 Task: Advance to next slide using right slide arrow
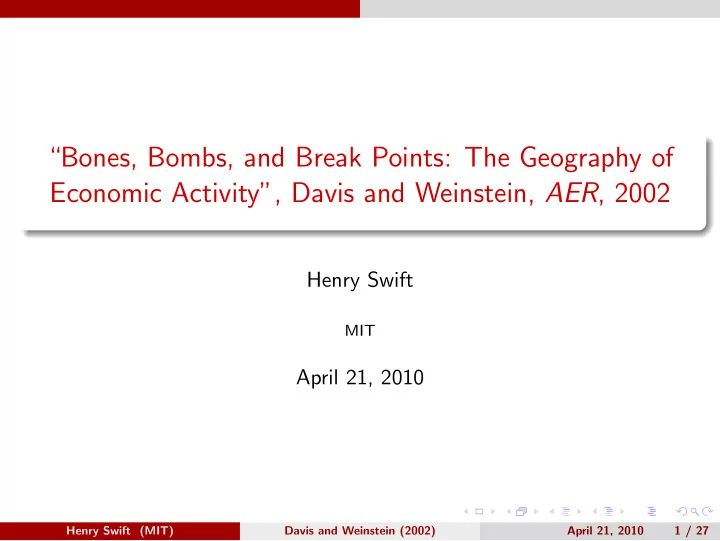493,511
